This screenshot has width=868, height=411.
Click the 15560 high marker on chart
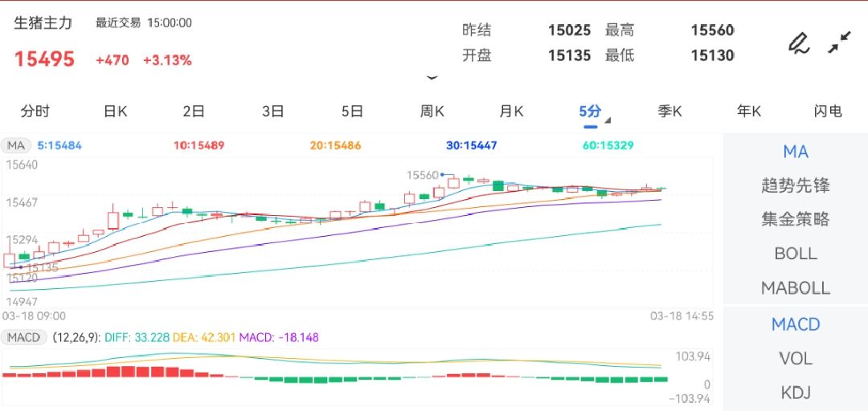(x=423, y=175)
